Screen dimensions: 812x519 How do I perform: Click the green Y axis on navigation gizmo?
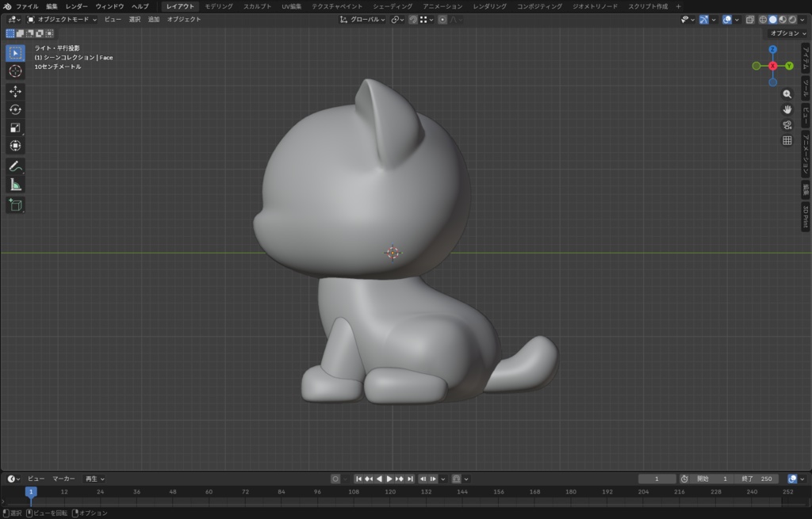(x=790, y=66)
